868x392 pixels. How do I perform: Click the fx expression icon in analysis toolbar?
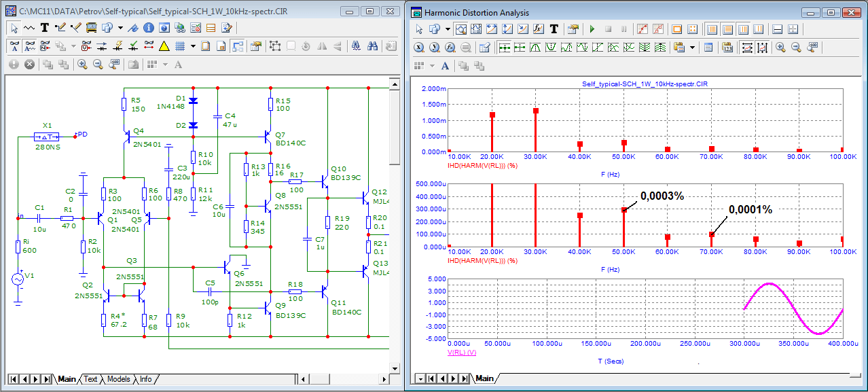pyautogui.click(x=538, y=29)
